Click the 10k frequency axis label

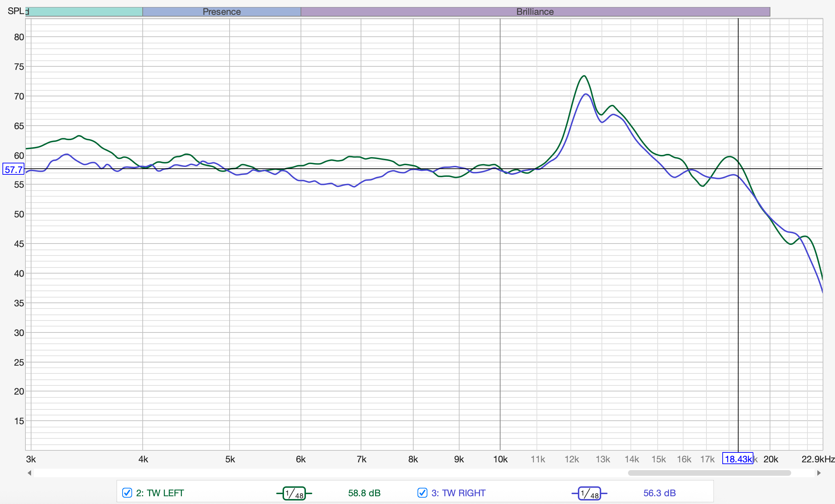point(500,459)
